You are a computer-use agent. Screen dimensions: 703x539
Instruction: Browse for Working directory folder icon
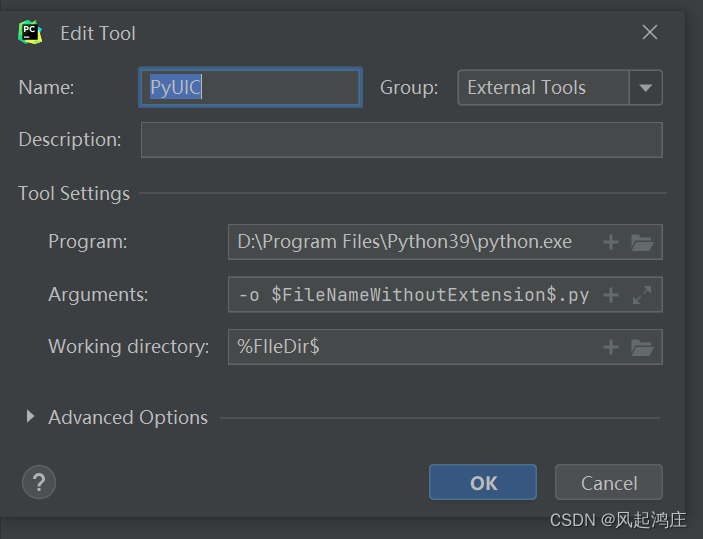click(x=642, y=347)
